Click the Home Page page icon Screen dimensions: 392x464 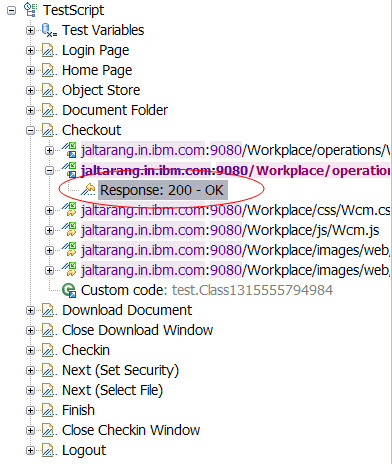(x=49, y=70)
